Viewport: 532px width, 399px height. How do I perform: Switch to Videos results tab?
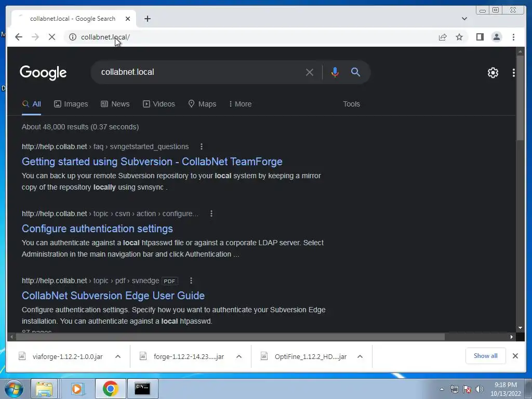point(159,104)
